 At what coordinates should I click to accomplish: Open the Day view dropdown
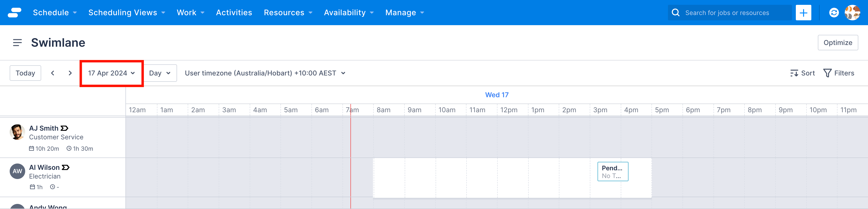pos(160,73)
